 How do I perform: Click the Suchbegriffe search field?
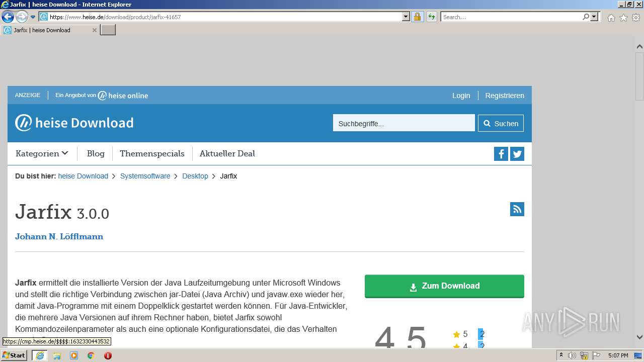point(404,123)
